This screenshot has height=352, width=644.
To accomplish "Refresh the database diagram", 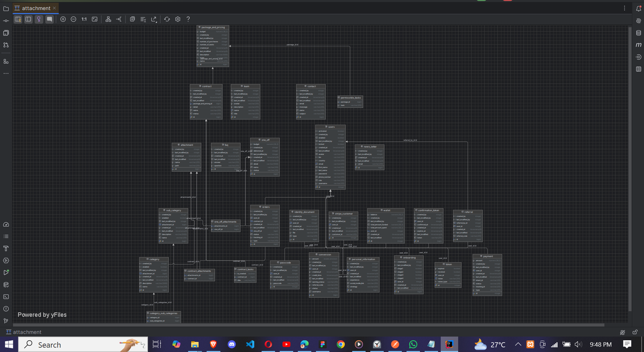I will coord(167,19).
